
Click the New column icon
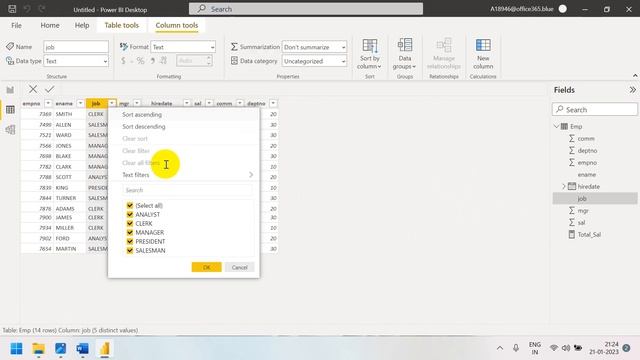483,46
